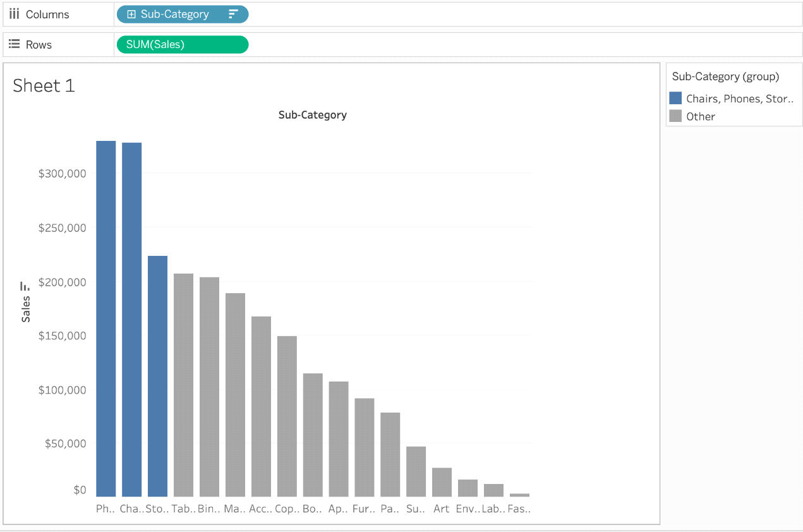This screenshot has width=803, height=532.
Task: Click the Pa.. axis label
Action: click(390, 508)
